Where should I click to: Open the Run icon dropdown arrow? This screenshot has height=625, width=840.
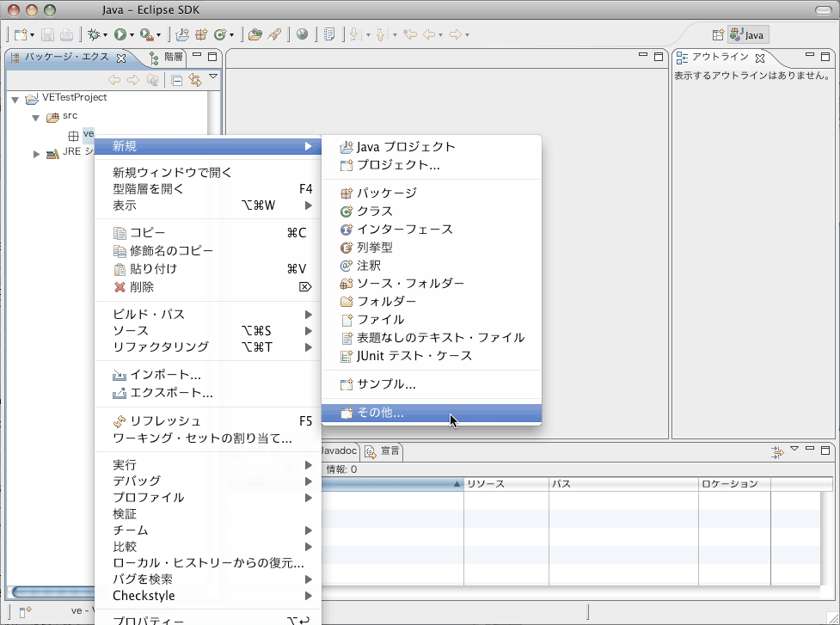[x=132, y=35]
